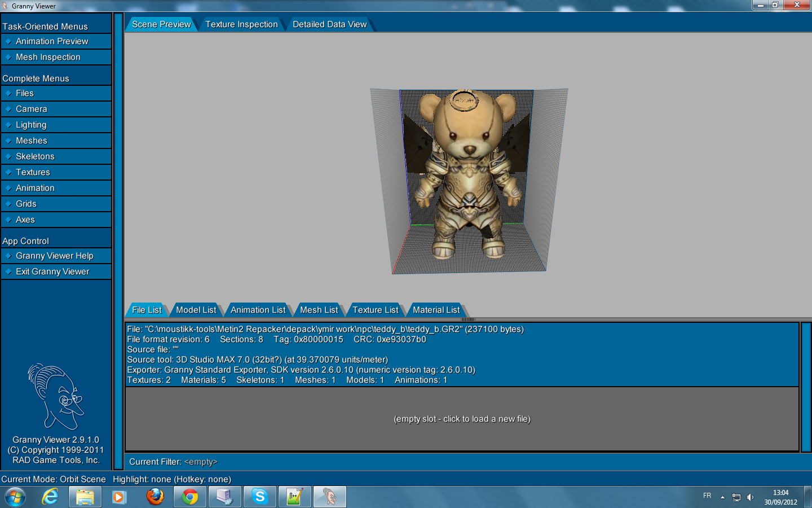
Task: Switch to the Animation List tab
Action: [258, 310]
